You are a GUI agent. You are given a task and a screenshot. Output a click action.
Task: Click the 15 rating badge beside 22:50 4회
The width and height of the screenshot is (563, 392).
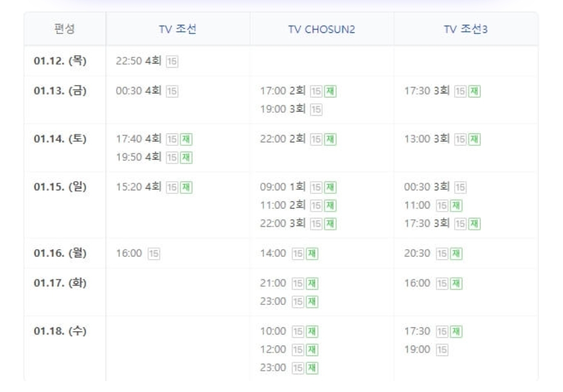pyautogui.click(x=172, y=62)
